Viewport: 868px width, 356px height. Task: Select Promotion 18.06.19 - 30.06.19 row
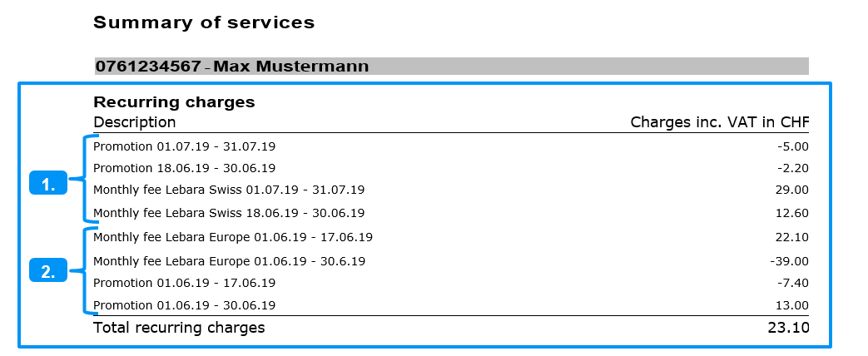click(x=184, y=168)
